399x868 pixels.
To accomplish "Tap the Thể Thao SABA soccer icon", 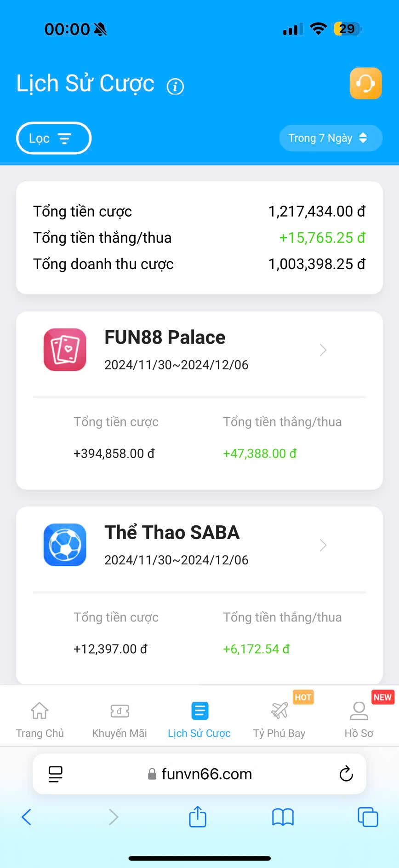I will point(65,545).
